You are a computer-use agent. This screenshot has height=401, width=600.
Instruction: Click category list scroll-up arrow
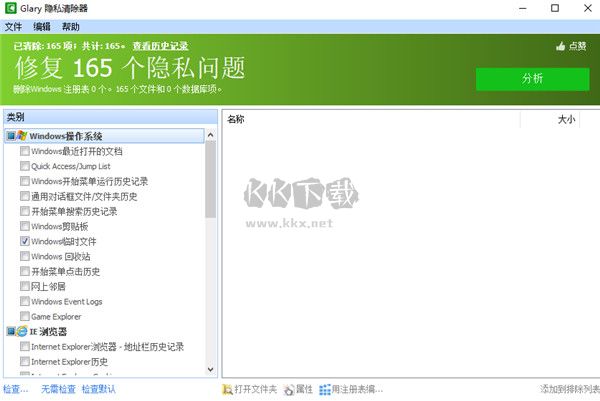point(210,135)
